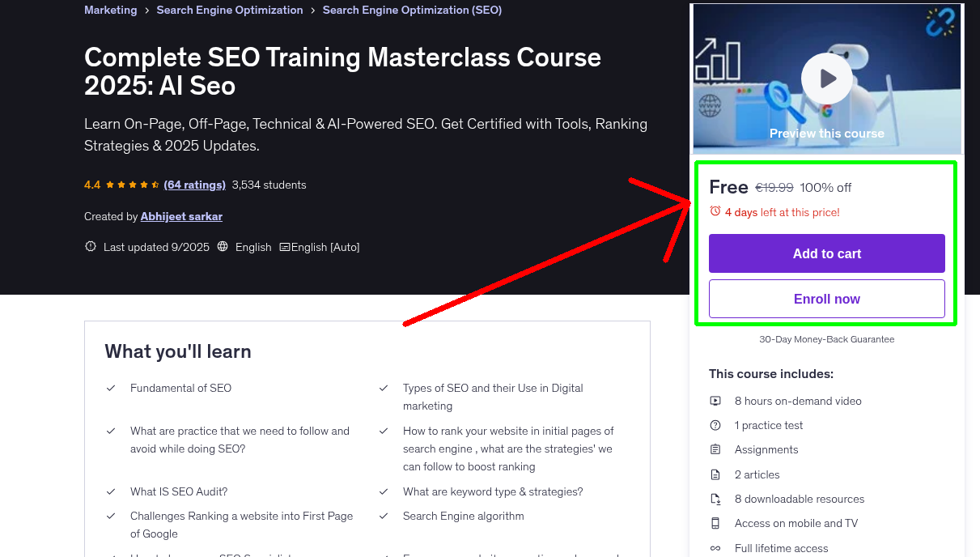Click the mobile and TV access icon
Image resolution: width=980 pixels, height=557 pixels.
coord(715,523)
